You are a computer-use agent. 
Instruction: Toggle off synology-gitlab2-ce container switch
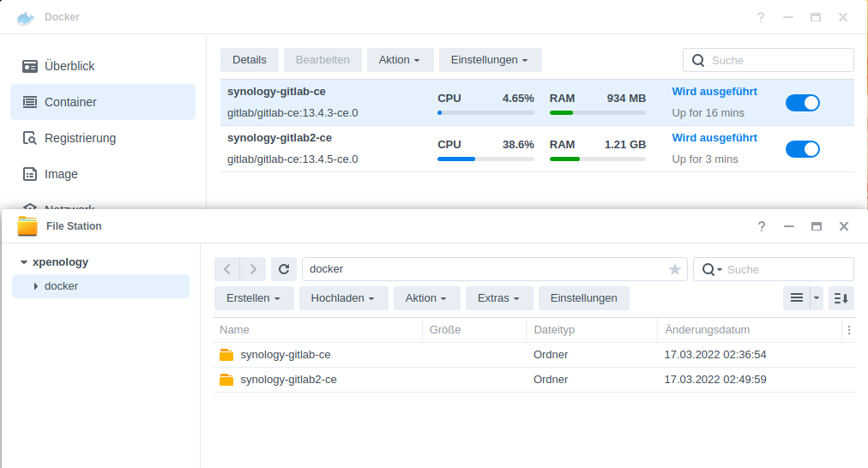(803, 149)
